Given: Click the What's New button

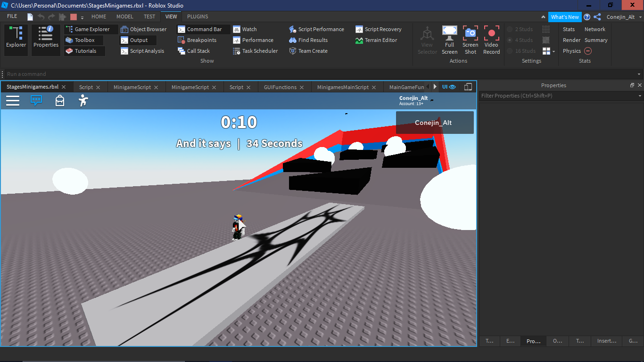Looking at the screenshot, I should (x=565, y=17).
